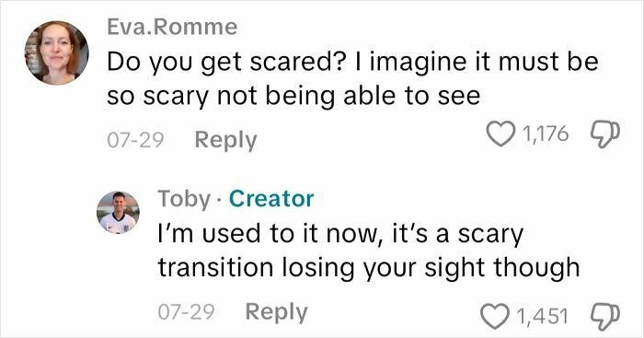Click the 1,176 like count

(546, 134)
